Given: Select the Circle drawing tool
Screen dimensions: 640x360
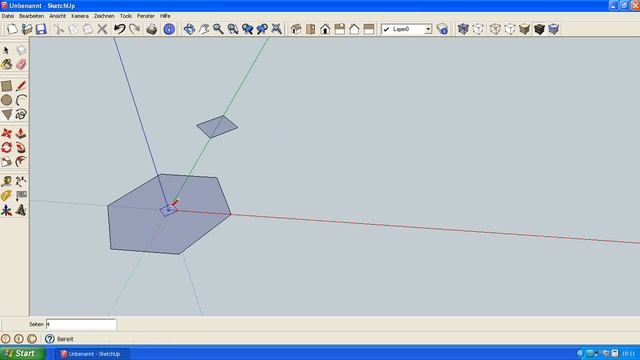Looking at the screenshot, I should coord(6,100).
